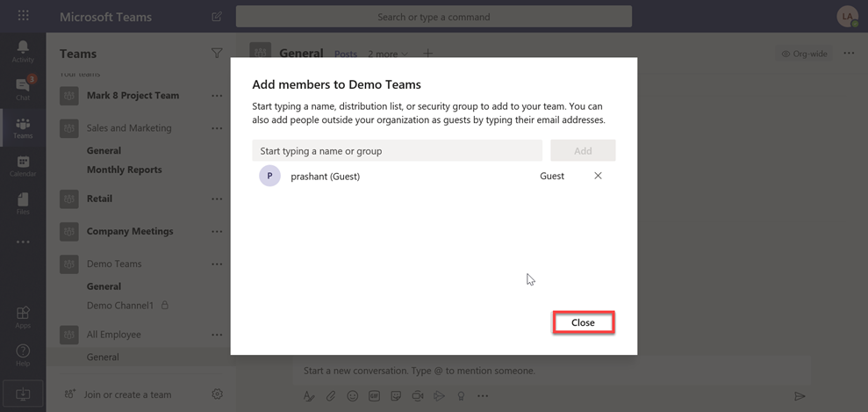Click the LA profile avatar
This screenshot has height=412, width=868.
click(x=848, y=17)
